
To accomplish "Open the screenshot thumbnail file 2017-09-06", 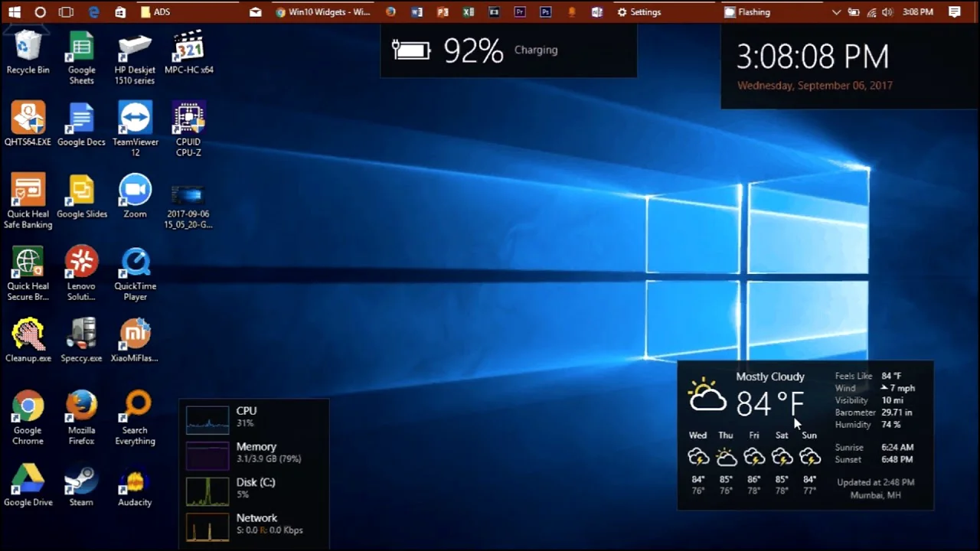I will 188,196.
